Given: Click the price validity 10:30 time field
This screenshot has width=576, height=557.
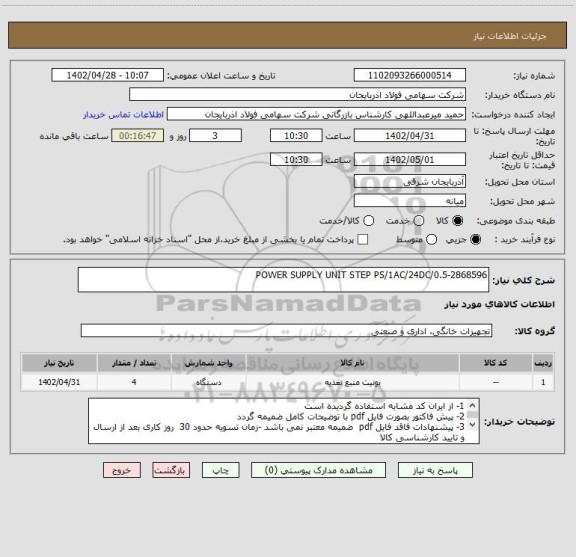Looking at the screenshot, I should [x=296, y=159].
